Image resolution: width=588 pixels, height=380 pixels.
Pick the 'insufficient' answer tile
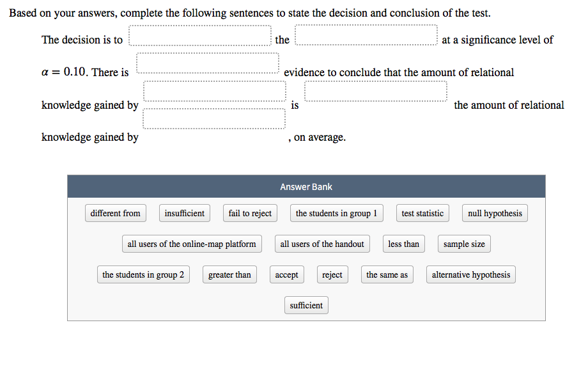coord(185,213)
